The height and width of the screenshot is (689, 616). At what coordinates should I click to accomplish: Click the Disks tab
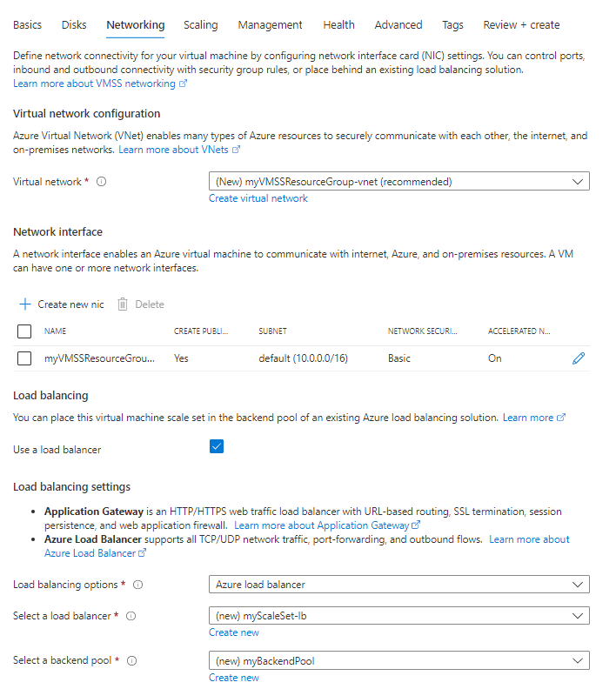tap(74, 25)
